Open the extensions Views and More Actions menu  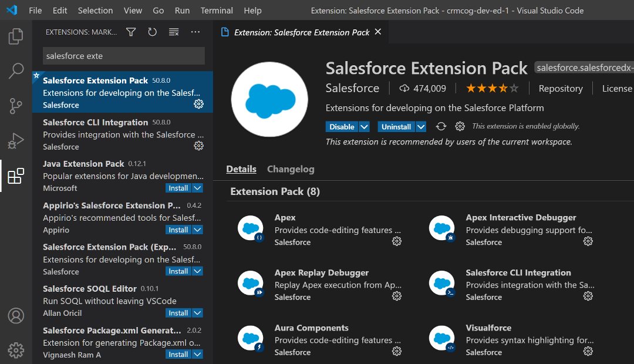click(x=195, y=32)
